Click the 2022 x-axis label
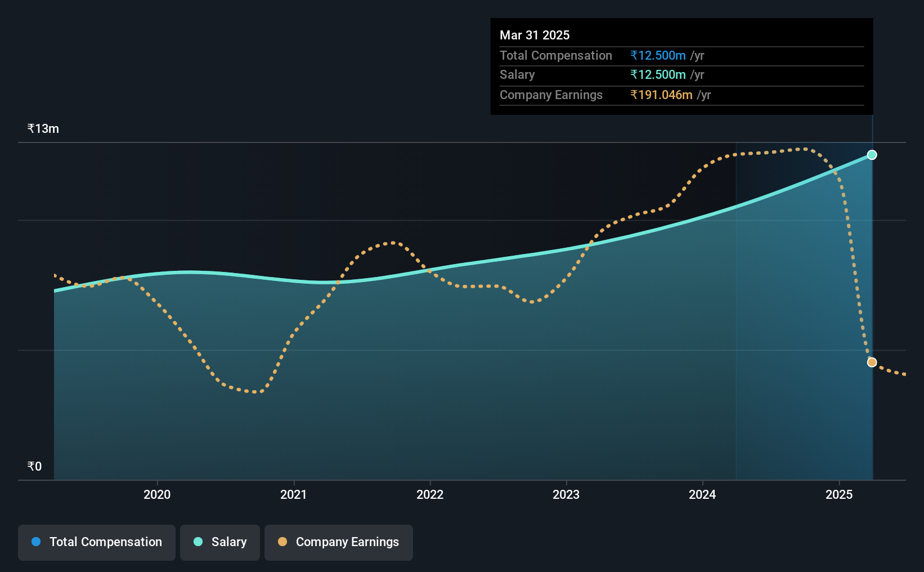The height and width of the screenshot is (572, 924). pyautogui.click(x=430, y=494)
